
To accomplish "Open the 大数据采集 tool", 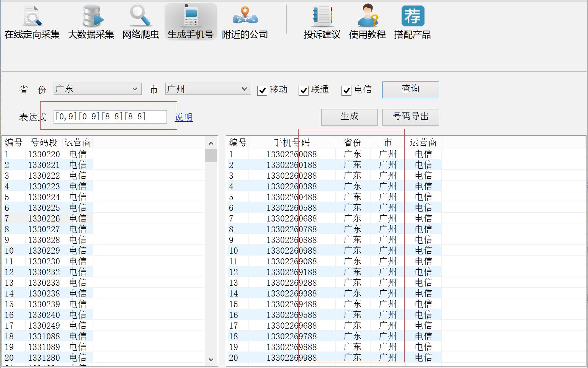I will [x=91, y=21].
